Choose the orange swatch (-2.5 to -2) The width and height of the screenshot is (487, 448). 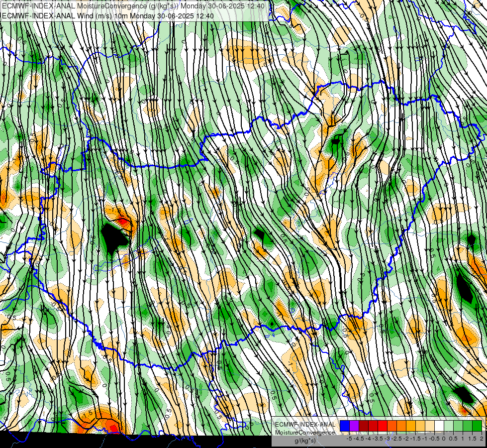[x=401, y=426]
